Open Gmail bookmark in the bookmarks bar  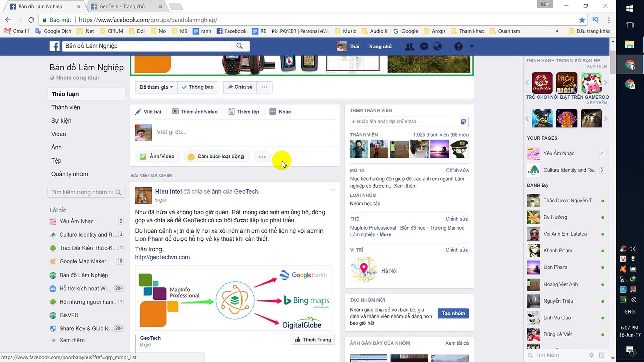click(17, 31)
